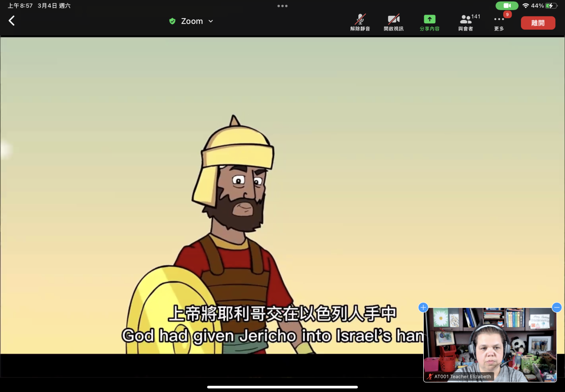
Task: Leave the meeting with 離開 button
Action: pyautogui.click(x=538, y=23)
